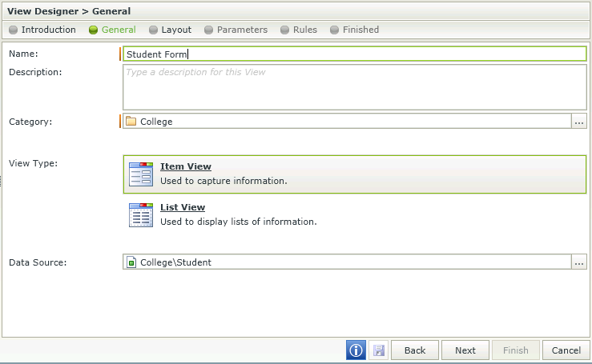Viewport: 592px width, 364px height.
Task: Cancel the View Designer wizard
Action: click(x=566, y=350)
